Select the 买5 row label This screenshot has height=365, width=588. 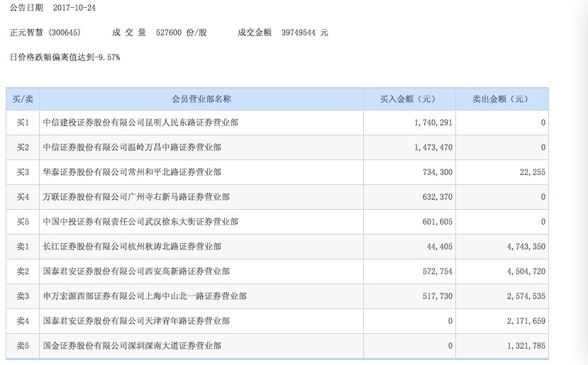tap(23, 221)
